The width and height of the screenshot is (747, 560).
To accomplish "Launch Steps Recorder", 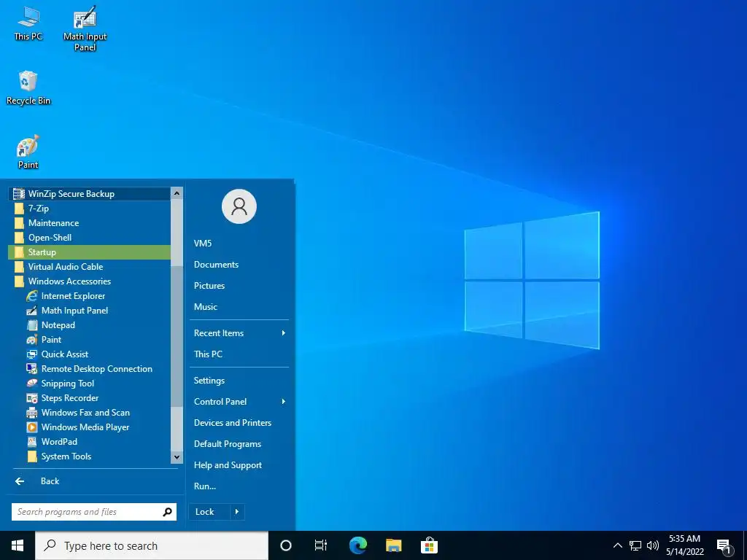I will (89, 398).
